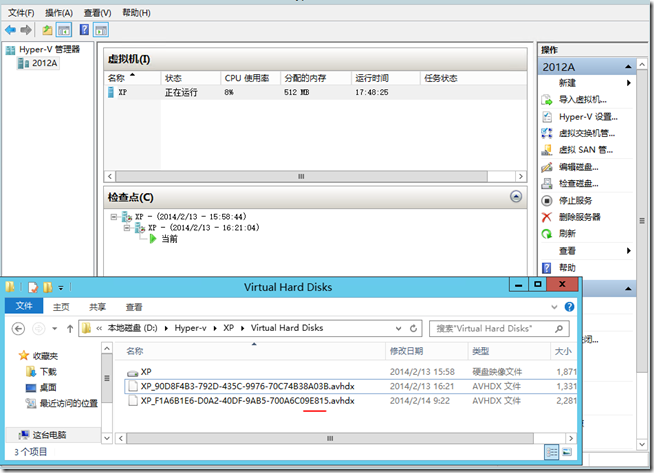
Task: Select the 2012A server node in tree
Action: pyautogui.click(x=38, y=63)
